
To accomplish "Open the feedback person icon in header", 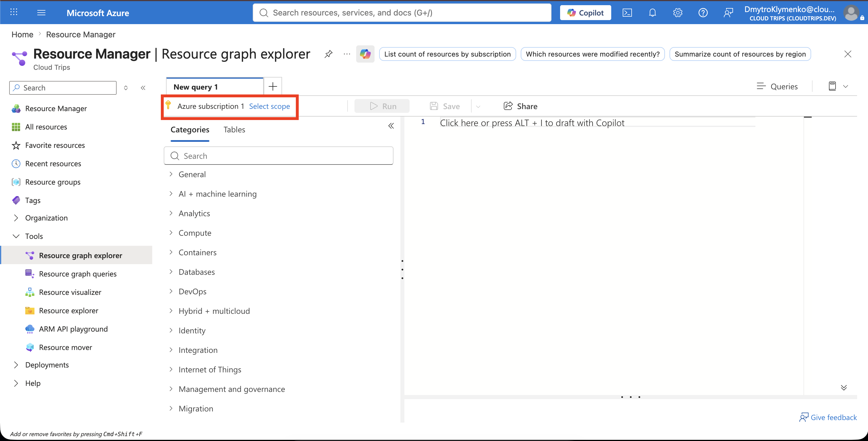I will pyautogui.click(x=728, y=12).
